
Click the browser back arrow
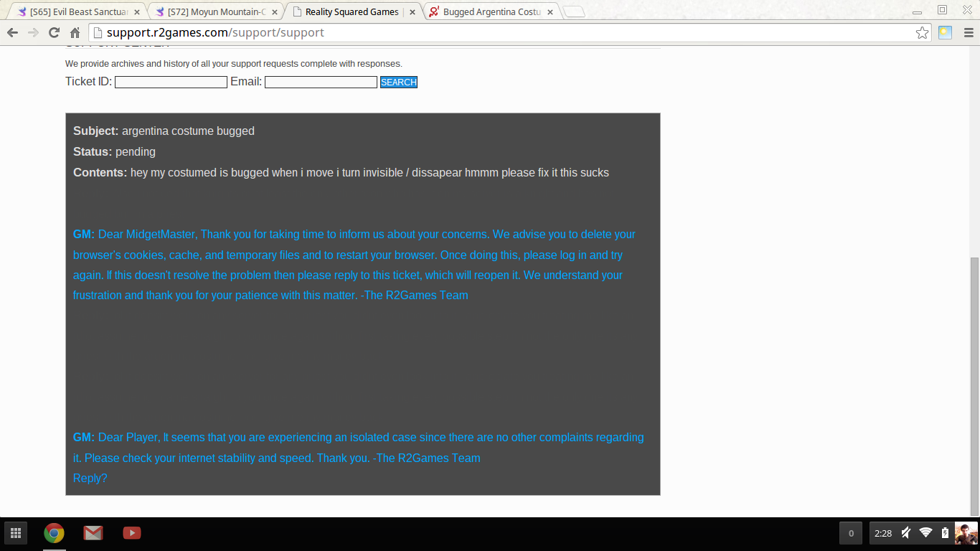[x=12, y=32]
